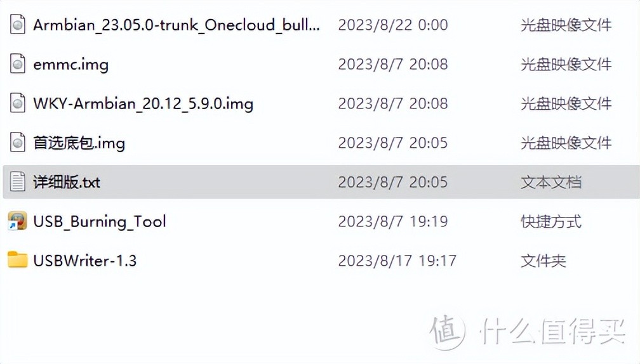Click the 2023/8/22 0:00 modified date

pos(393,25)
